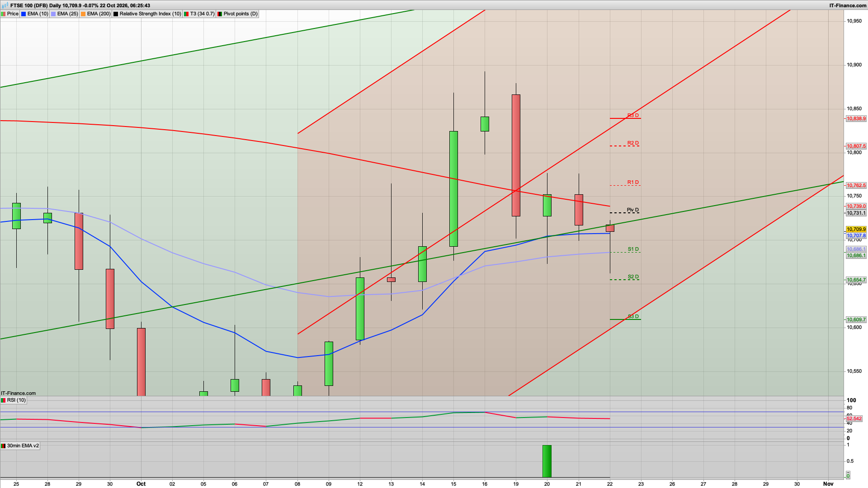Viewport: 868px width, 488px height.
Task: Click the 10,739.0 price axis tag
Action: tap(856, 206)
